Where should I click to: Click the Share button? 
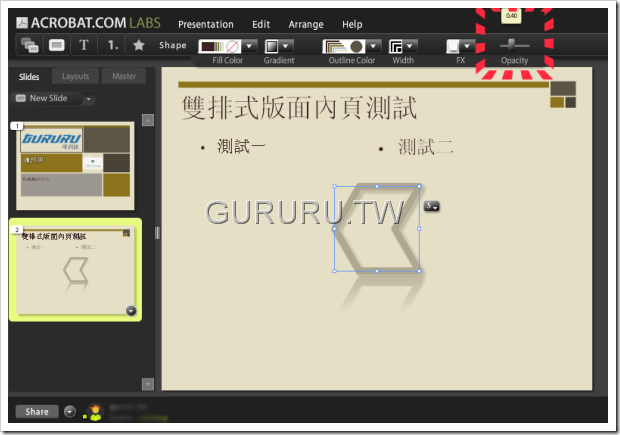click(37, 412)
